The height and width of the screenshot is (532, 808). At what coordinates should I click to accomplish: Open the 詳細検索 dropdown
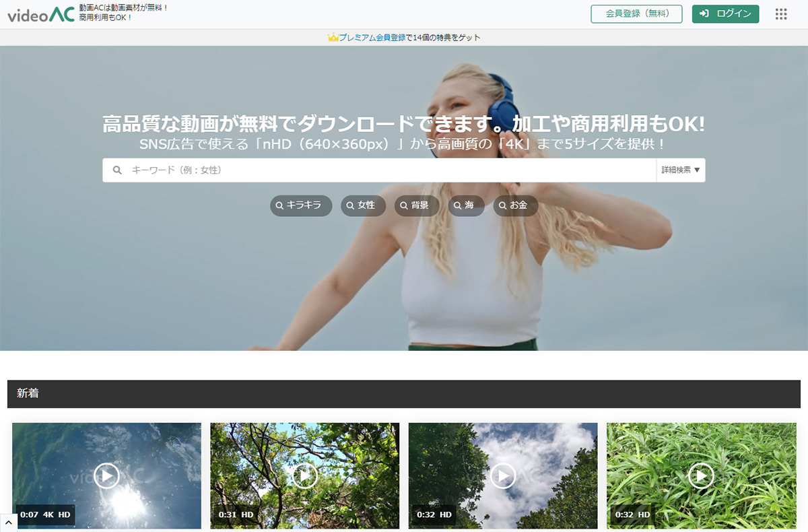coord(681,170)
